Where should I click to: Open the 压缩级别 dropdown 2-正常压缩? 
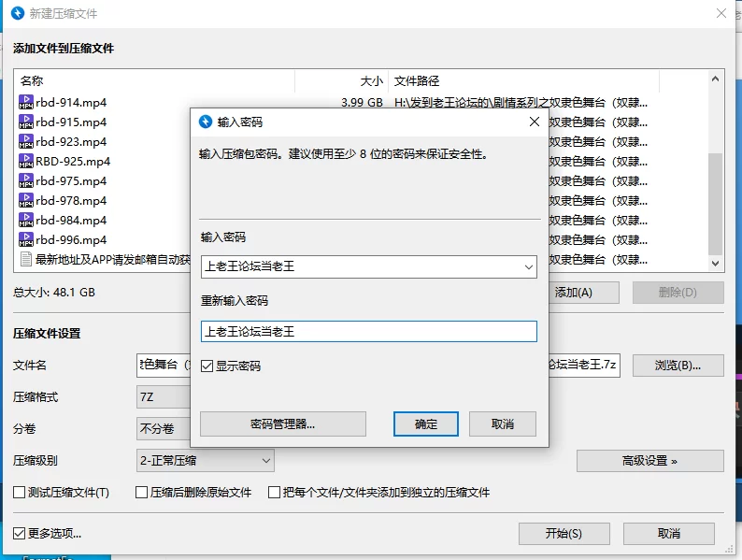tap(206, 461)
